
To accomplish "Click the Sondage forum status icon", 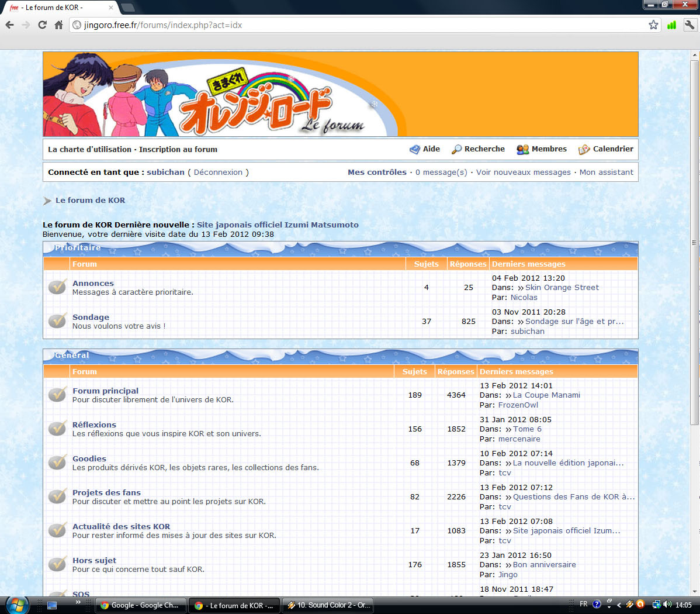I will tap(57, 321).
